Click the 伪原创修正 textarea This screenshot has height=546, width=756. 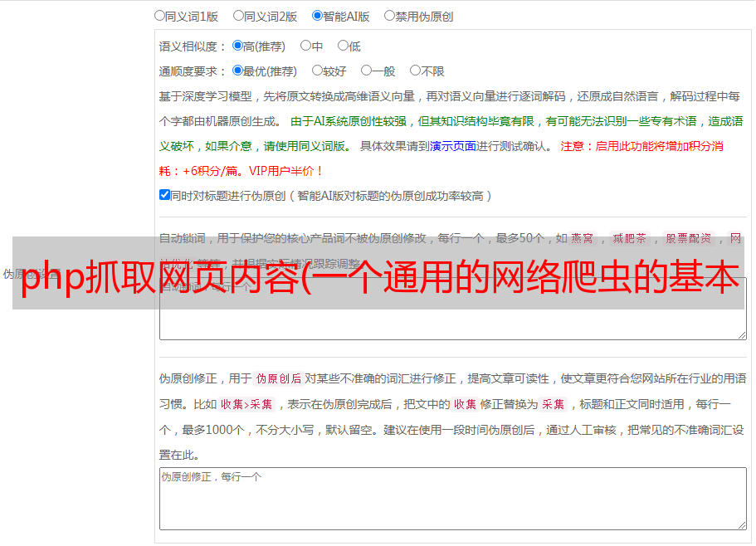tap(453, 499)
